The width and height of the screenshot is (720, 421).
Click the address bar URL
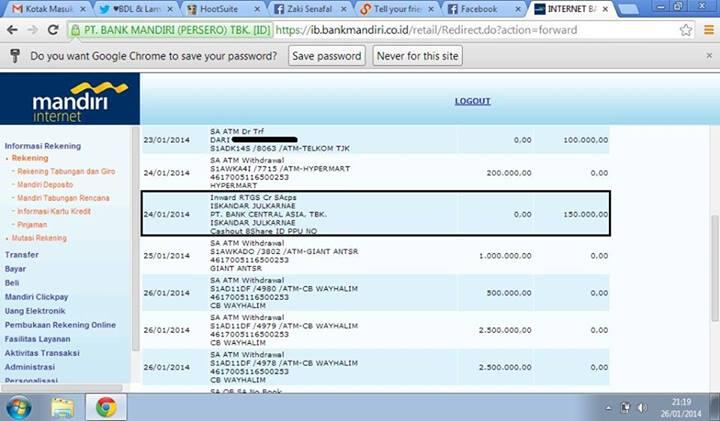426,30
